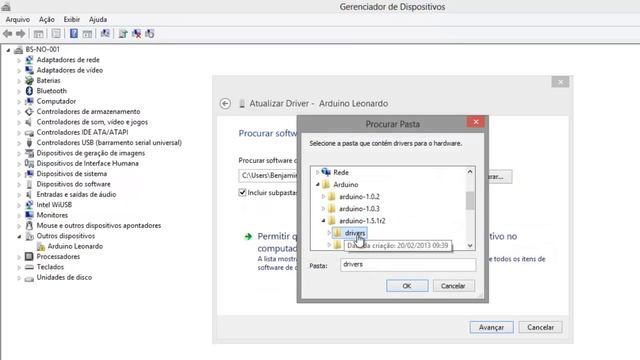Expand the arduino-1.0.3 folder
The height and width of the screenshot is (360, 640).
tap(323, 209)
